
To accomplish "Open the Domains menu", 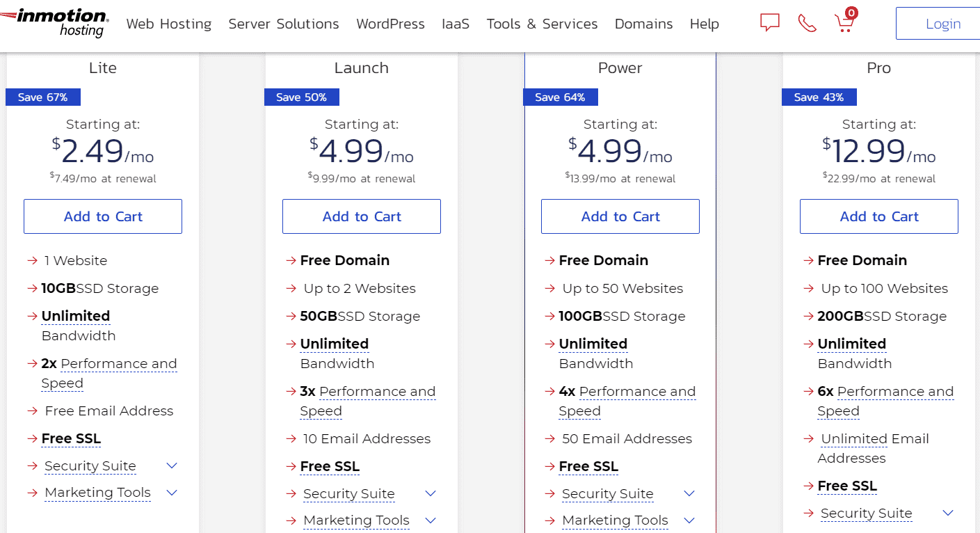I will tap(643, 24).
